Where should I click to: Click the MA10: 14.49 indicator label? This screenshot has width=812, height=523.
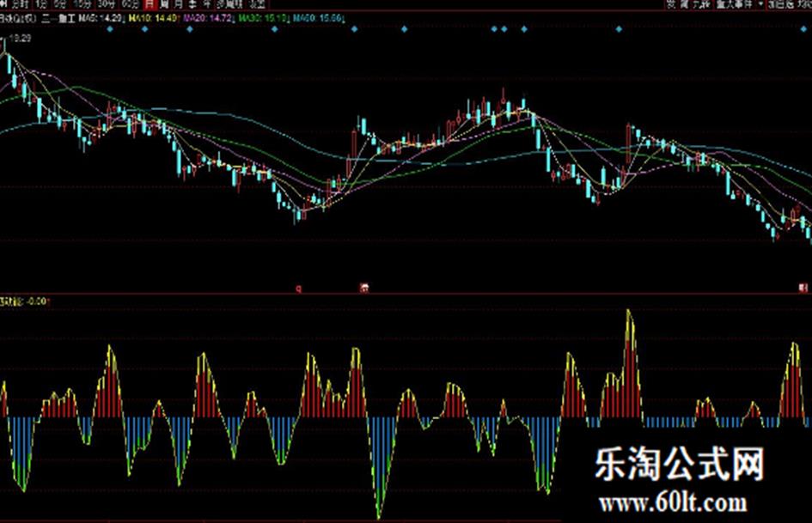coord(154,18)
